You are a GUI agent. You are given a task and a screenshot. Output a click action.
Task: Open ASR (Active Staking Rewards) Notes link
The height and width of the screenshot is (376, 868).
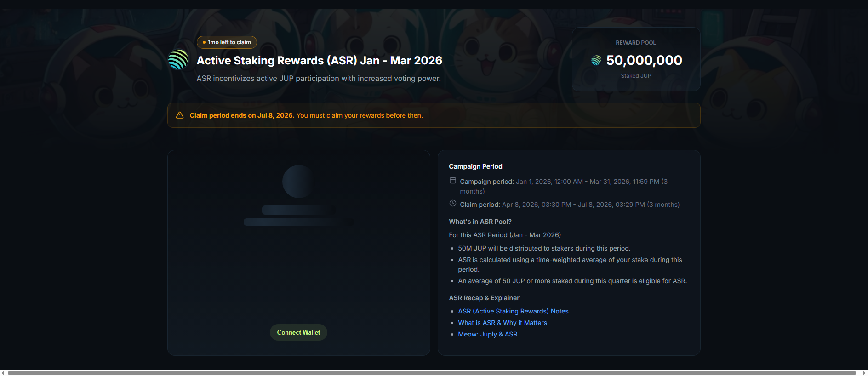[513, 311]
